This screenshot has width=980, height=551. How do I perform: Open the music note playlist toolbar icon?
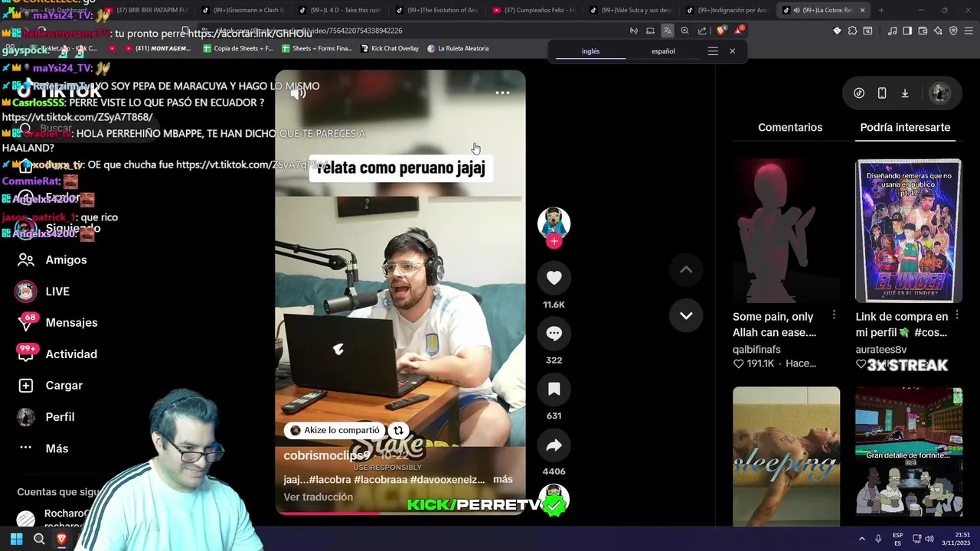tap(892, 31)
